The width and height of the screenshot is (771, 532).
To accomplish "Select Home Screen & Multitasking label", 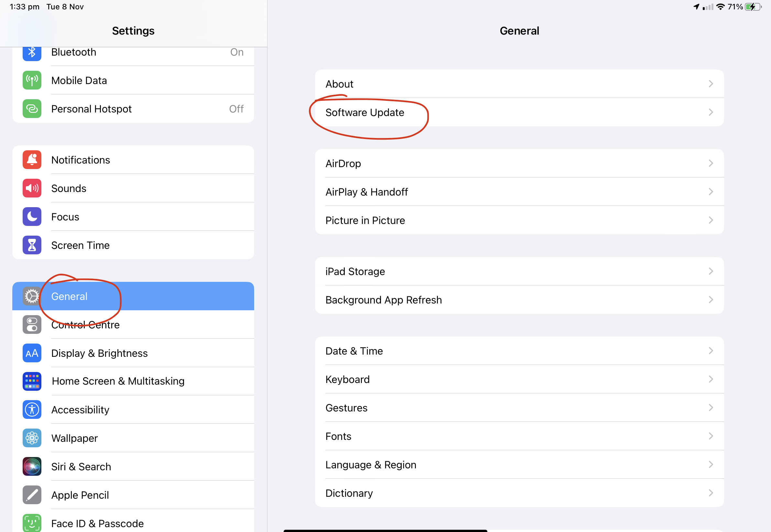I will pos(118,381).
